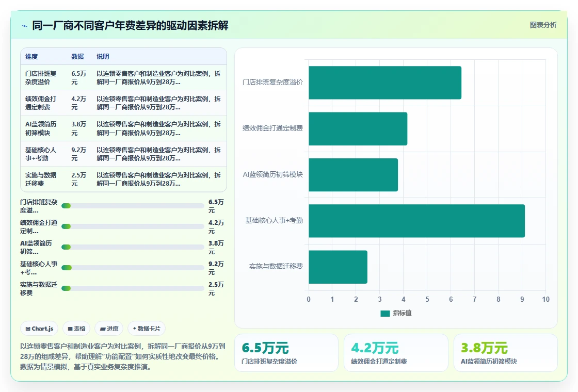Click the AI蓝领简历初筛 progress bar
578x392 pixels.
[133, 247]
